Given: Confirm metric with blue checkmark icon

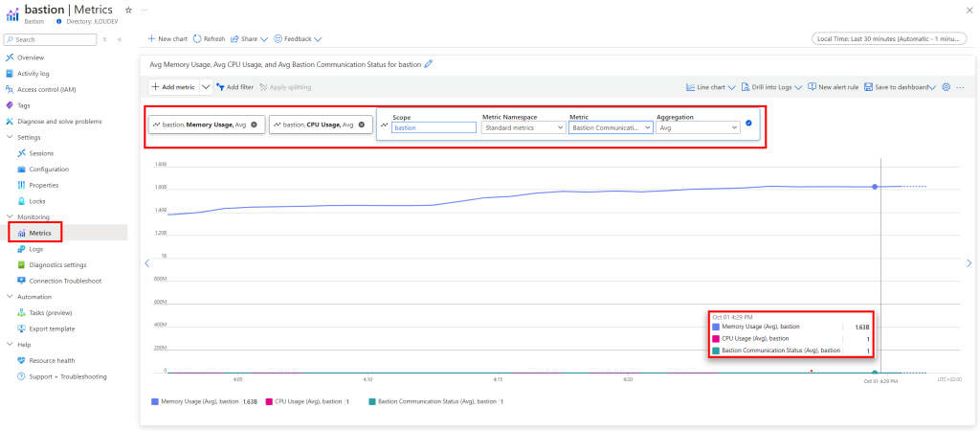Looking at the screenshot, I should click(x=748, y=124).
